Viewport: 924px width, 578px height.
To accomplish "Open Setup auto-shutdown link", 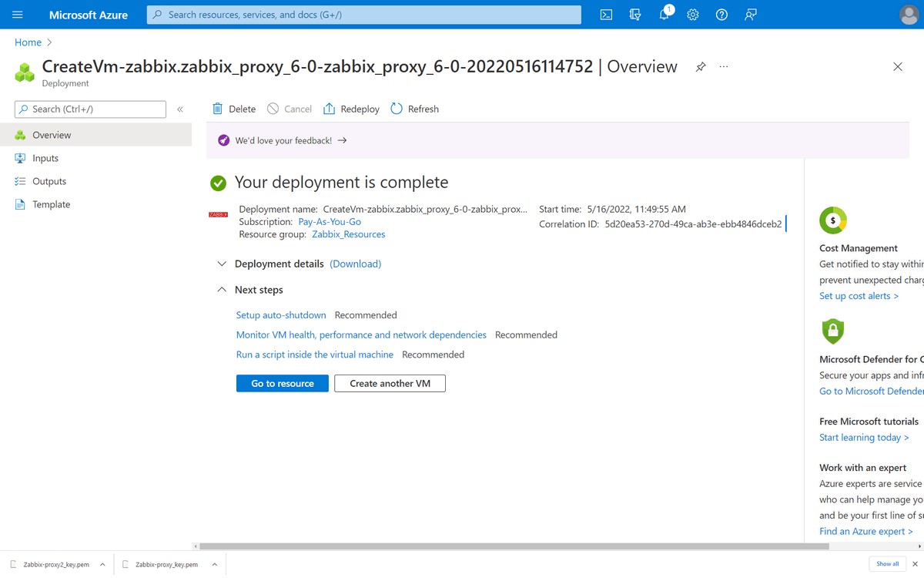I will 281,315.
